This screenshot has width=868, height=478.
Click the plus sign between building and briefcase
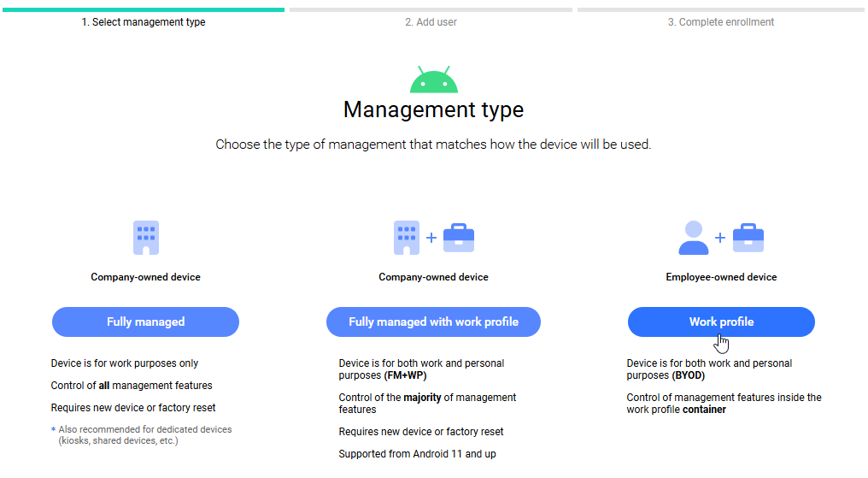[431, 238]
